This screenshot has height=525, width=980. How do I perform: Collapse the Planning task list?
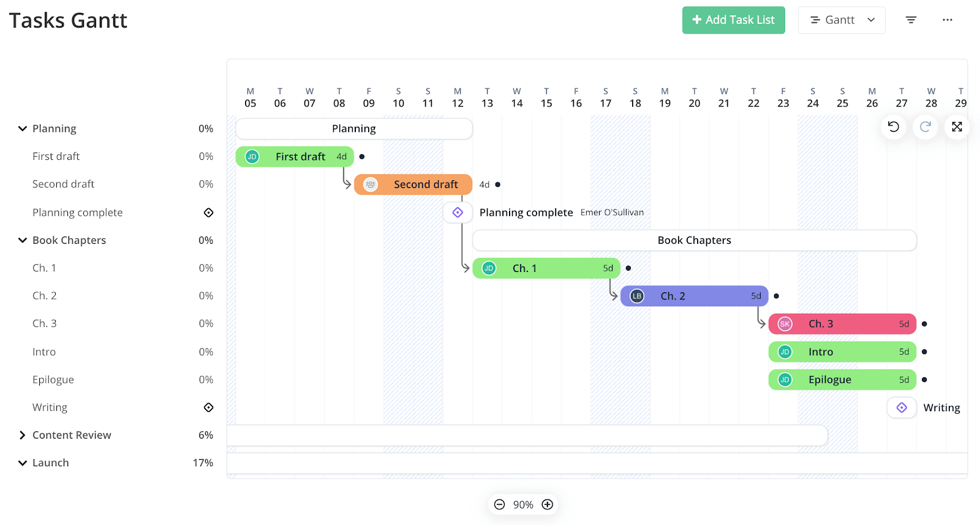23,129
